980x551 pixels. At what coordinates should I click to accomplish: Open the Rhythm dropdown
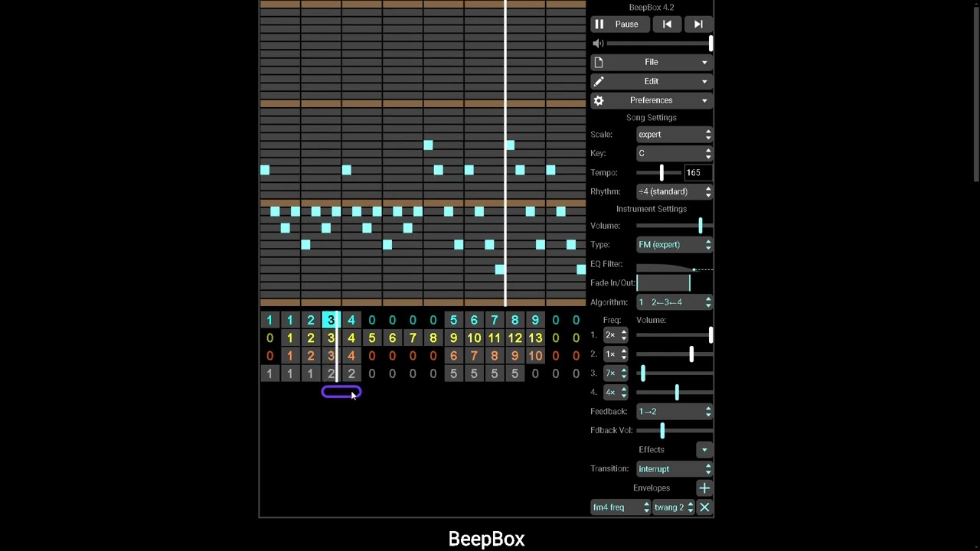click(675, 191)
